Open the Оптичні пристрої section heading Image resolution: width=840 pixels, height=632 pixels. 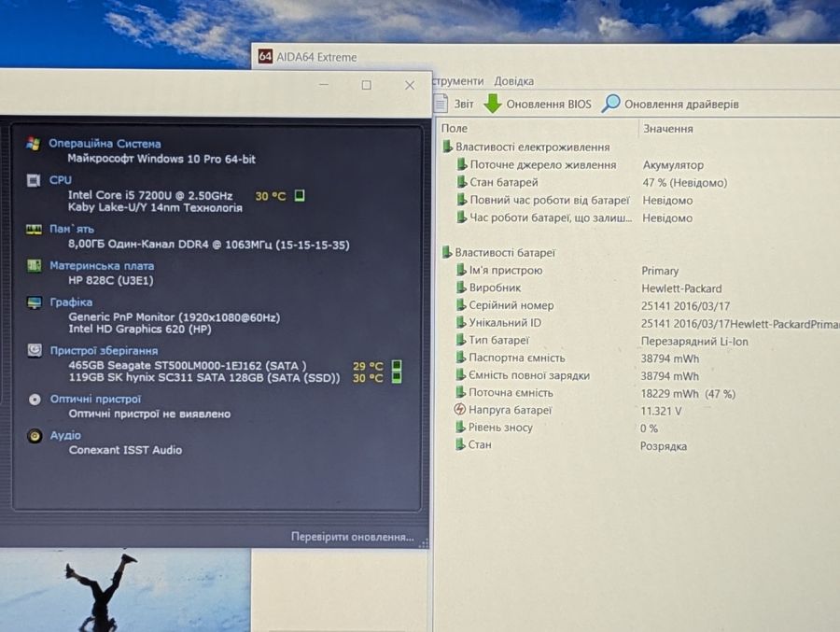click(95, 399)
